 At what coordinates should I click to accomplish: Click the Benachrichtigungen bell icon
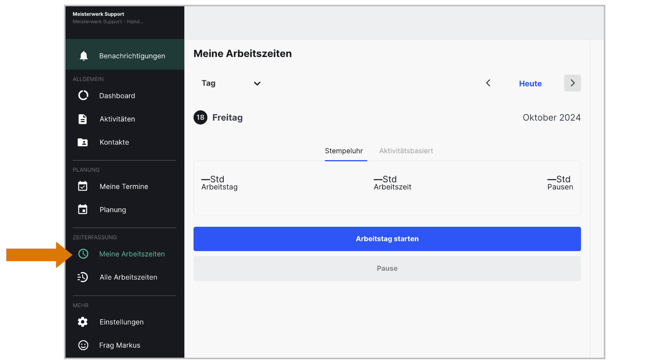[83, 56]
